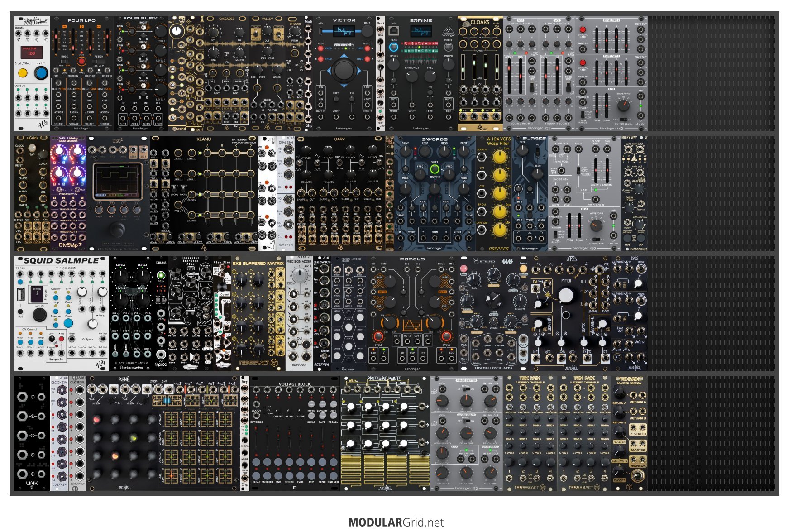Click the left CYCLE button on Abacus
Screen dimensions: 793x532
(378, 336)
